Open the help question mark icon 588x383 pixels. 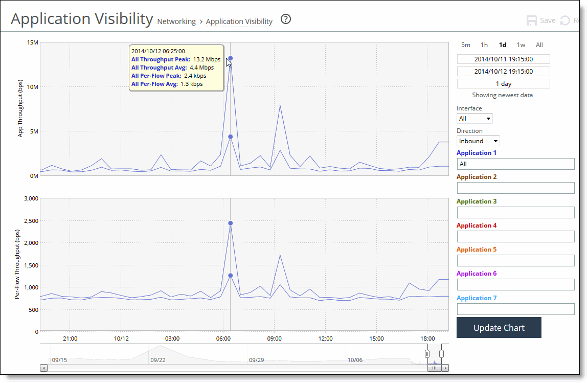(x=285, y=19)
